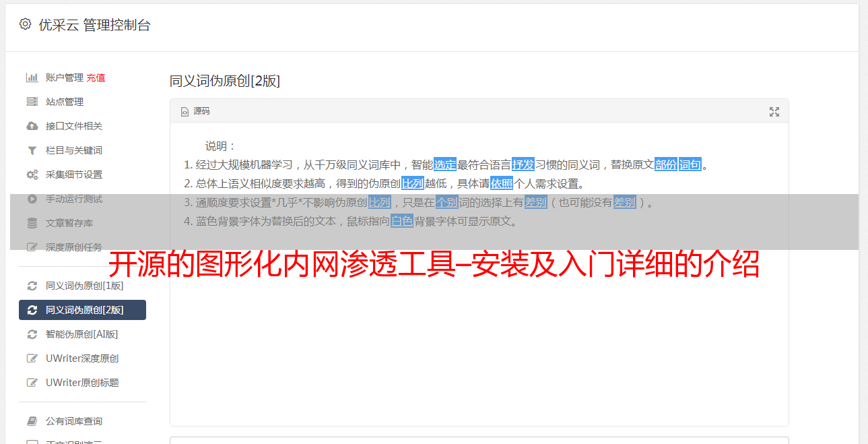
Task: Click the funnel icon for 栏目与关键词
Action: pyautogui.click(x=32, y=150)
